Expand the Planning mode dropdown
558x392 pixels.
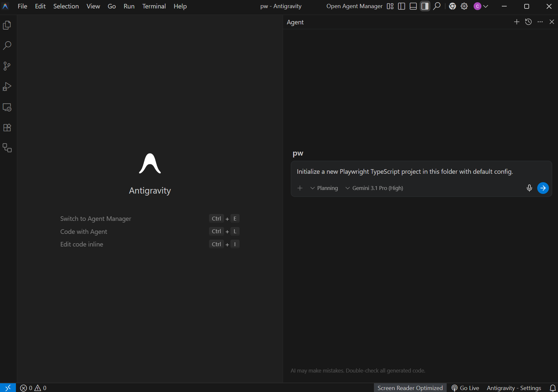point(324,188)
